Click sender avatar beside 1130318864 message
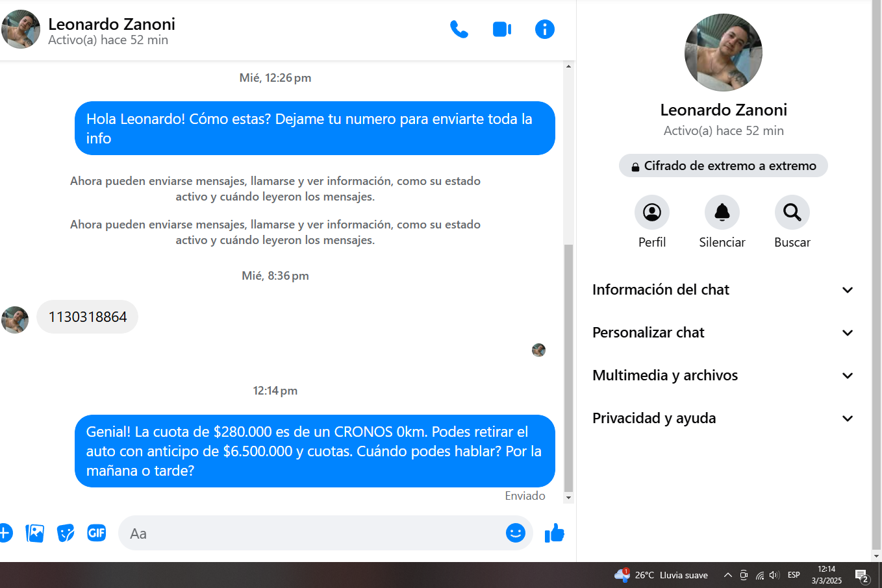Viewport: 882px width, 588px height. [x=15, y=320]
